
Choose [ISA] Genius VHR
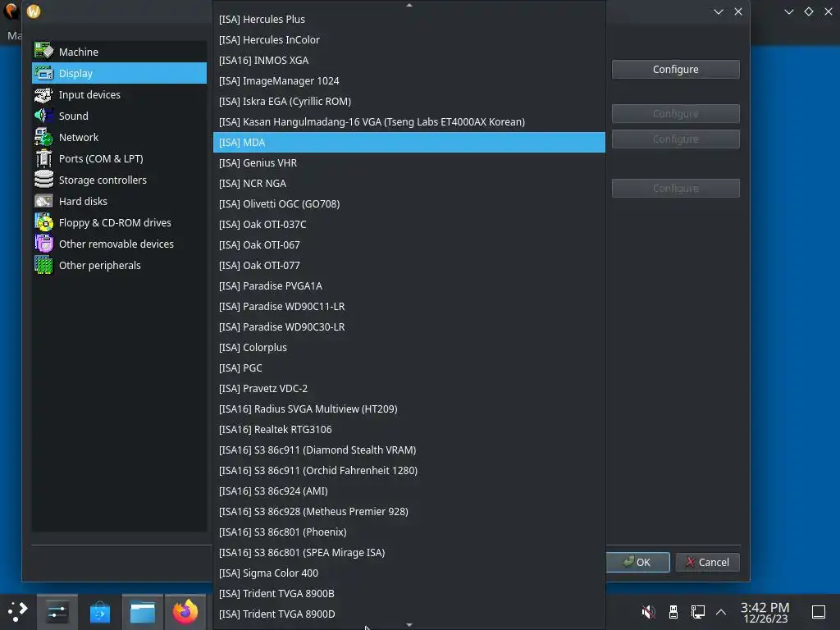click(x=409, y=163)
